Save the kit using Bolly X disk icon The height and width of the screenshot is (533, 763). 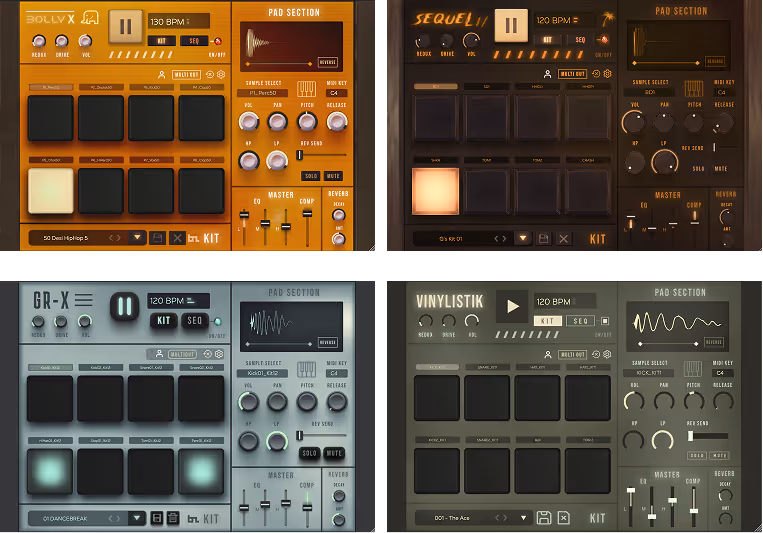157,238
